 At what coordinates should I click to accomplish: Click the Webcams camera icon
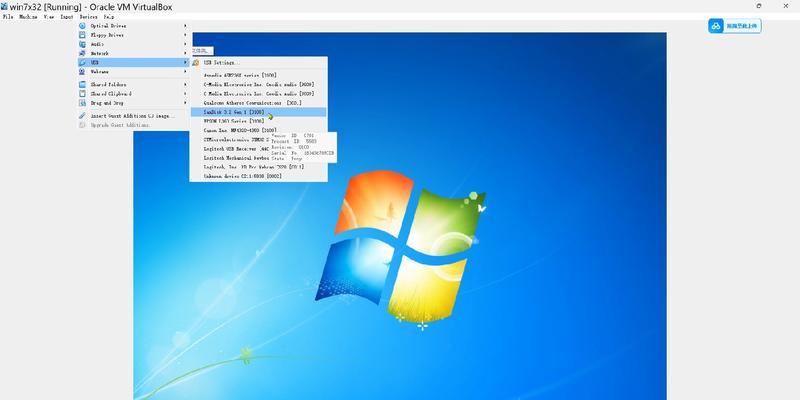point(82,71)
